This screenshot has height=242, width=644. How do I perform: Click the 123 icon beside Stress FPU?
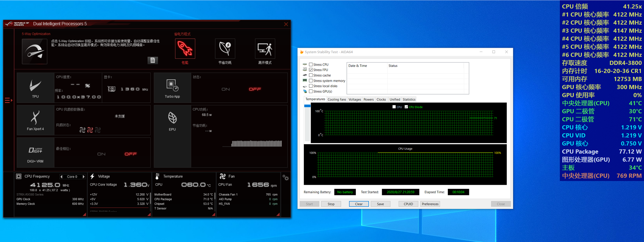pyautogui.click(x=305, y=70)
